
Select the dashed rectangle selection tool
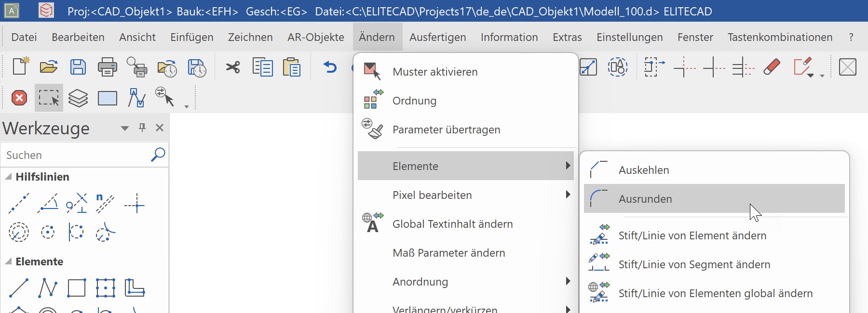point(49,98)
